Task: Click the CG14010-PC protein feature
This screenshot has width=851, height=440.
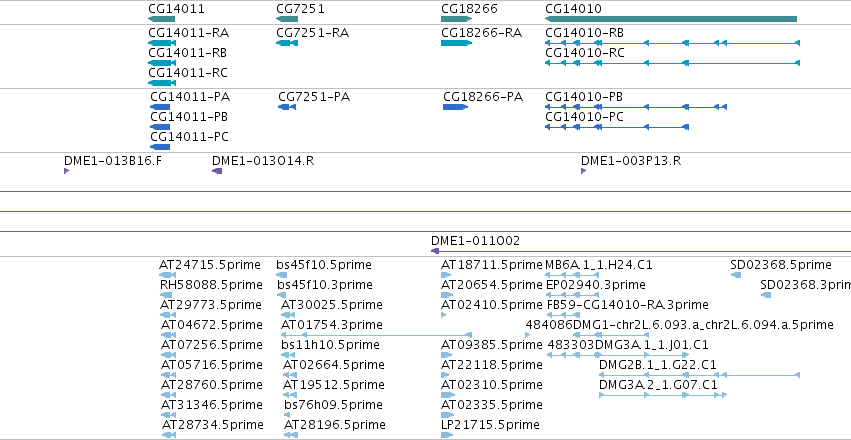Action: click(x=617, y=127)
